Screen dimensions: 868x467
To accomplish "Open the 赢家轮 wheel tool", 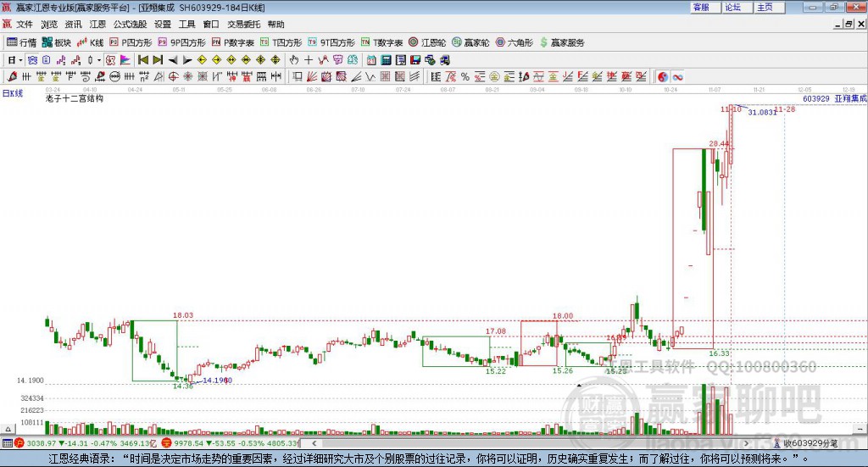I will 470,42.
